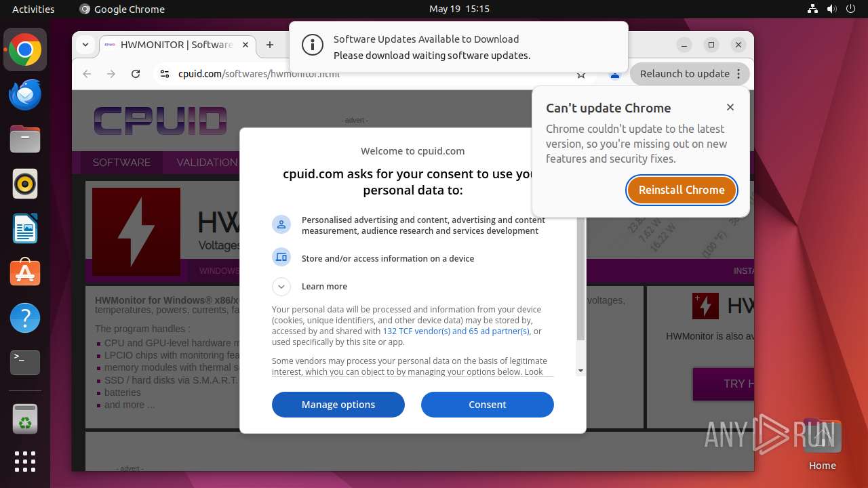Launch Terminal from the dock
This screenshot has width=868, height=488.
pos(25,363)
